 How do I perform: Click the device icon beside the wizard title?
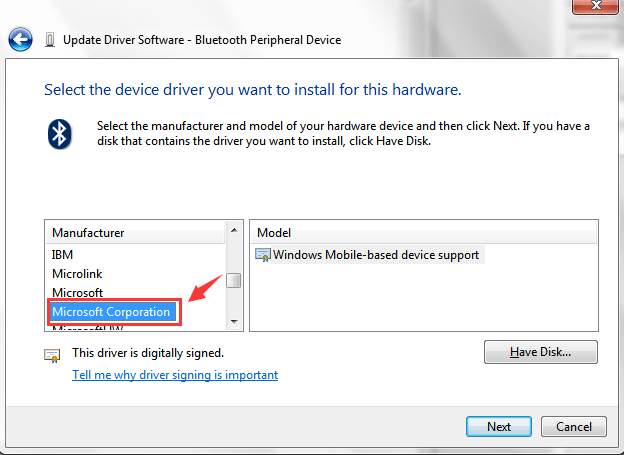click(x=50, y=40)
